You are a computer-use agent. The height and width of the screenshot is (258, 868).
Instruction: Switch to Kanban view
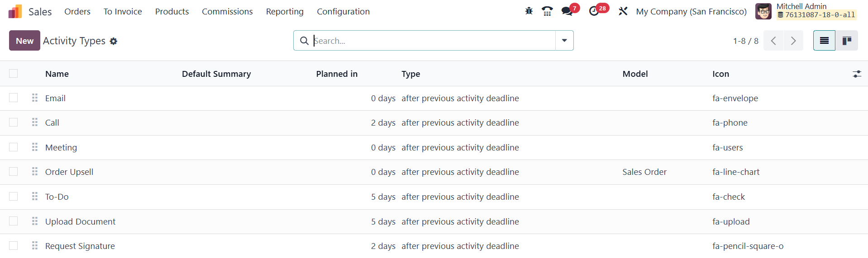(847, 41)
